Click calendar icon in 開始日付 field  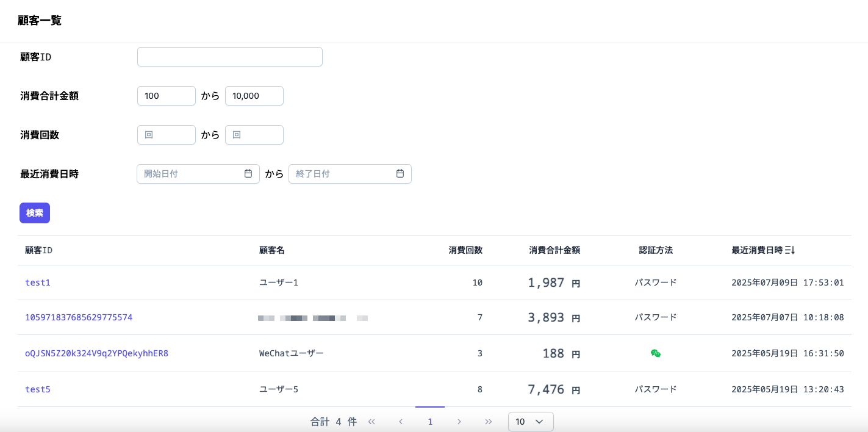pyautogui.click(x=248, y=174)
